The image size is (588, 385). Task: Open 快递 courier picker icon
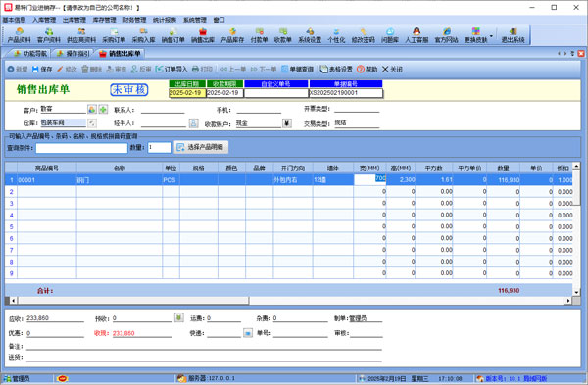248,332
